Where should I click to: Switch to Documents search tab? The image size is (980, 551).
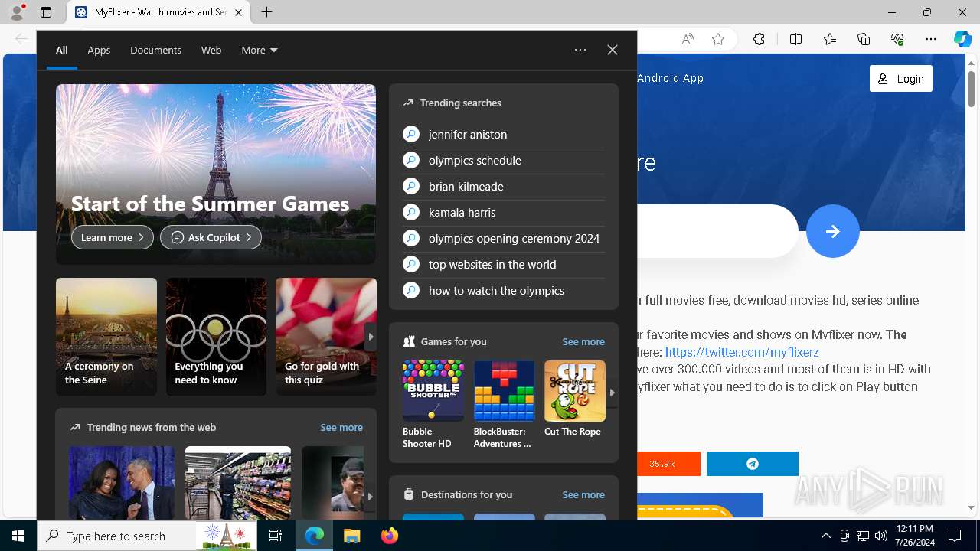pos(155,50)
